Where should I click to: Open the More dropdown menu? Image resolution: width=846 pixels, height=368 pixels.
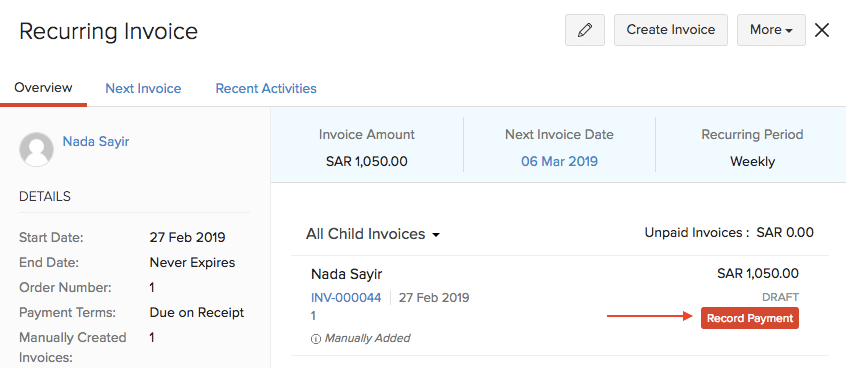(x=771, y=30)
